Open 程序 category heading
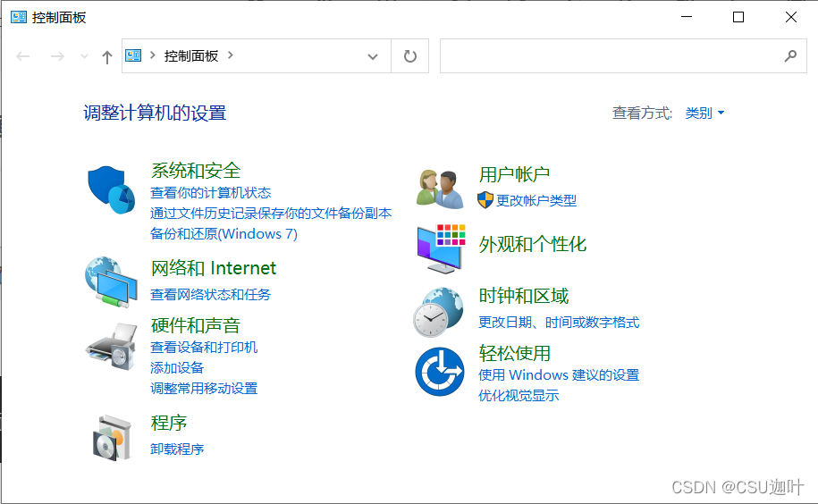This screenshot has height=504, width=818. pyautogui.click(x=169, y=423)
